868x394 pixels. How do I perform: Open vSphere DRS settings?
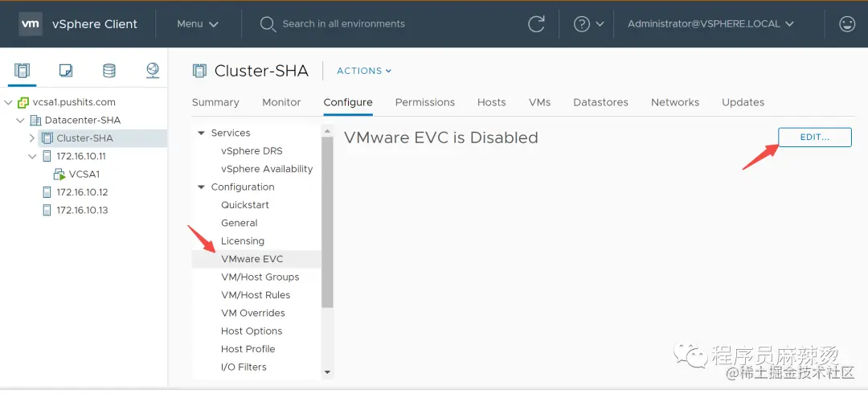tap(252, 150)
